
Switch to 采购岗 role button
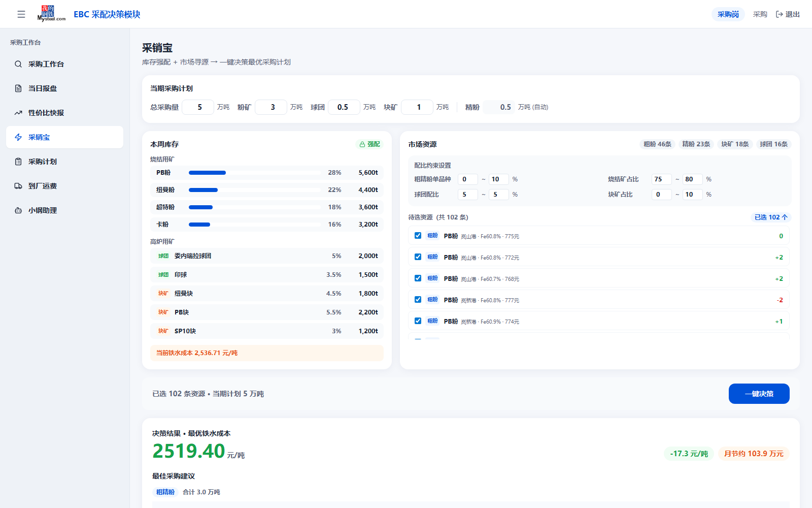[728, 14]
